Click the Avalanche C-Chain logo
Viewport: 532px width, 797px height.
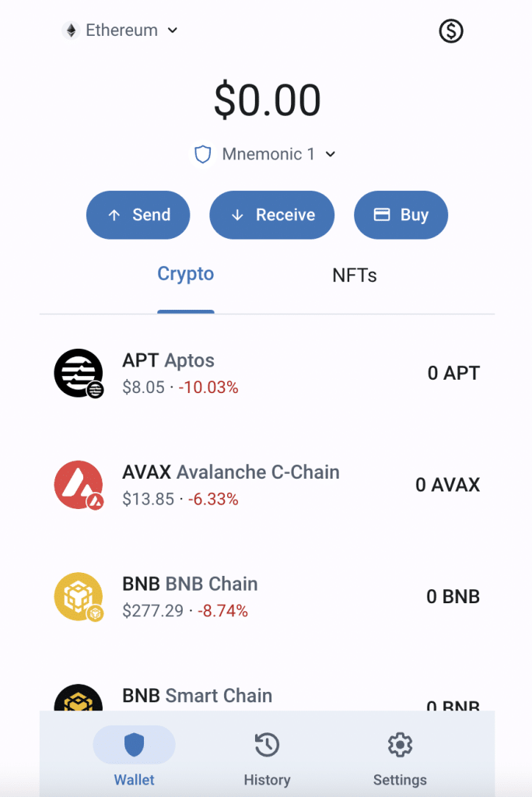click(x=78, y=484)
